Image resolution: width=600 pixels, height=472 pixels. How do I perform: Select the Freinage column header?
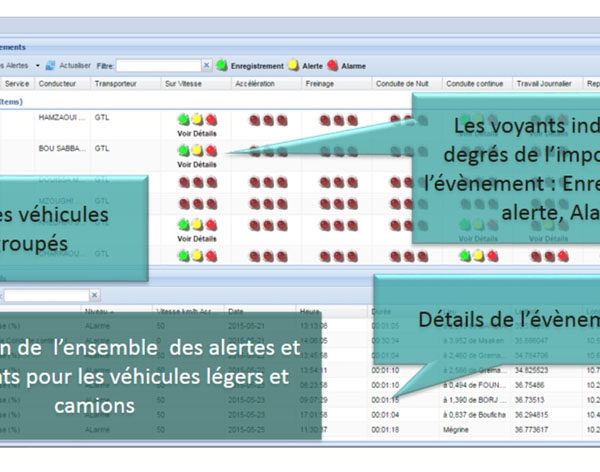320,84
